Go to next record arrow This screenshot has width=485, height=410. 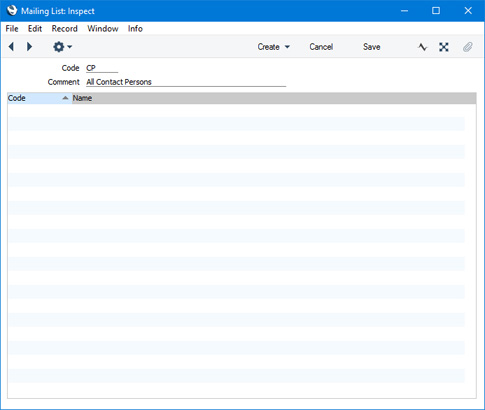(29, 47)
